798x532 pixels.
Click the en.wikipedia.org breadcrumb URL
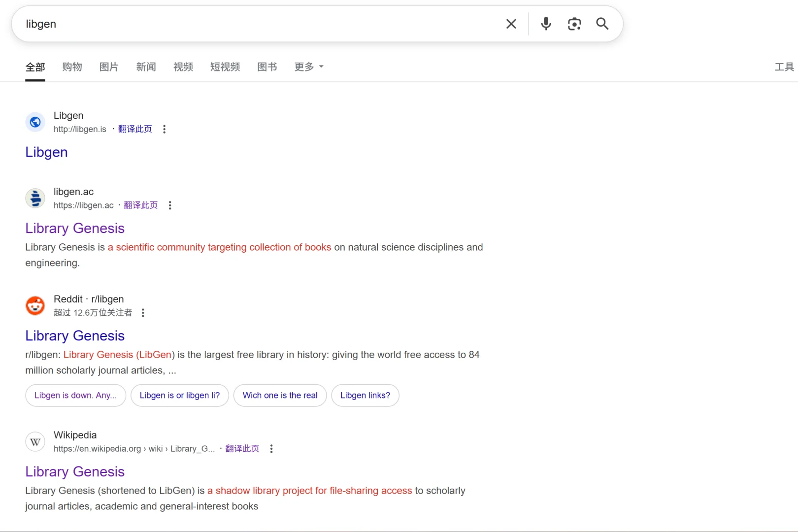coord(134,449)
